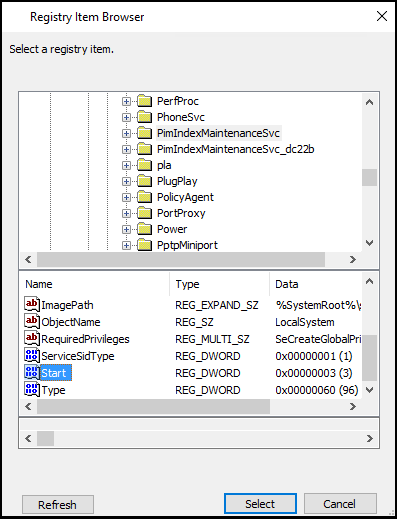Click the value list scroll up arrow
397x519 pixels.
point(369,281)
